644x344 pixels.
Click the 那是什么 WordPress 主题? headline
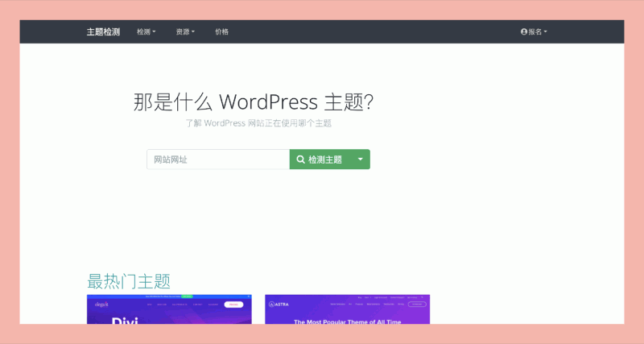[x=254, y=102]
